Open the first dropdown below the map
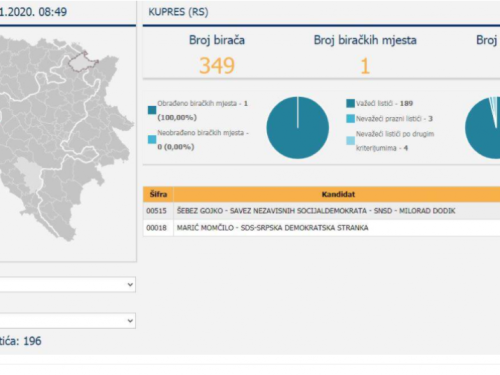 (68, 285)
